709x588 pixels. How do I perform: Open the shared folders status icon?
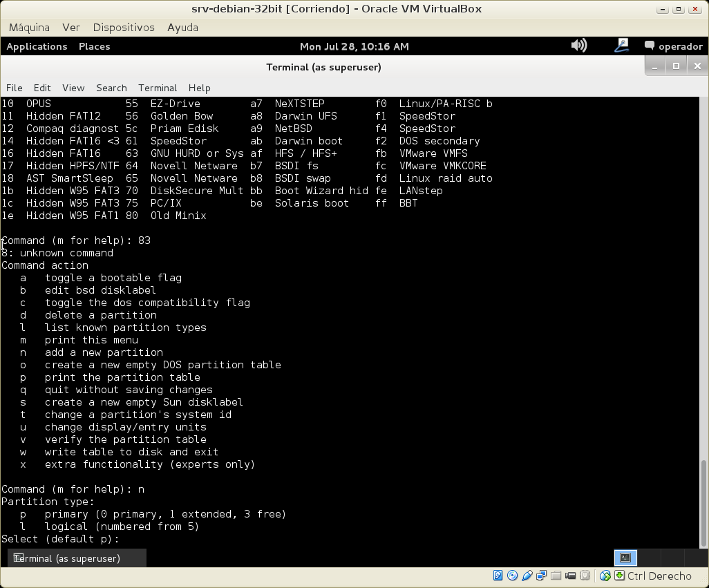tap(556, 576)
